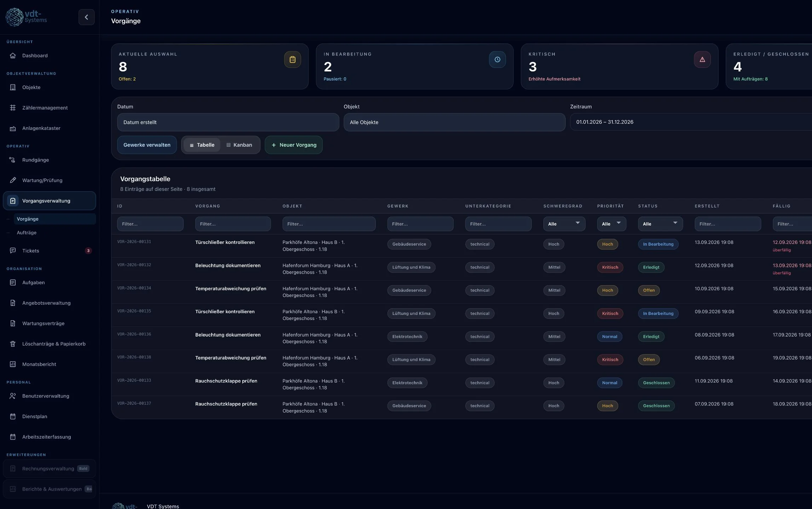Open the Alle Objekte dropdown
Screen dimensions: 812x509
(x=454, y=122)
